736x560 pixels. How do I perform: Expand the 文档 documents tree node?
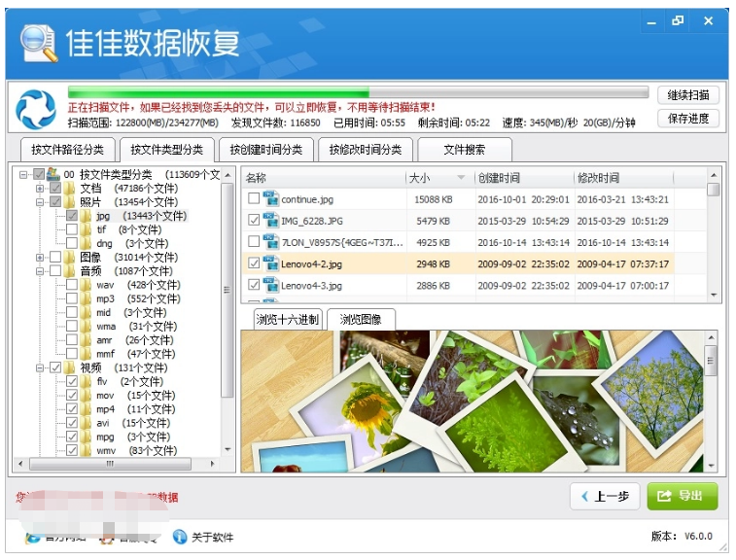[40, 188]
